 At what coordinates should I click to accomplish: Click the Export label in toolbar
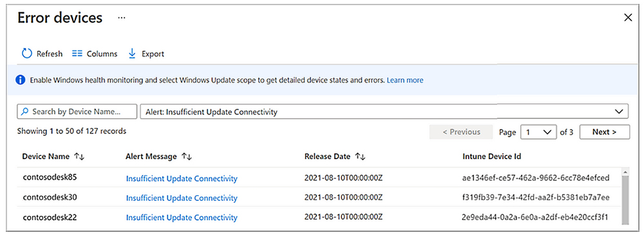click(x=153, y=54)
